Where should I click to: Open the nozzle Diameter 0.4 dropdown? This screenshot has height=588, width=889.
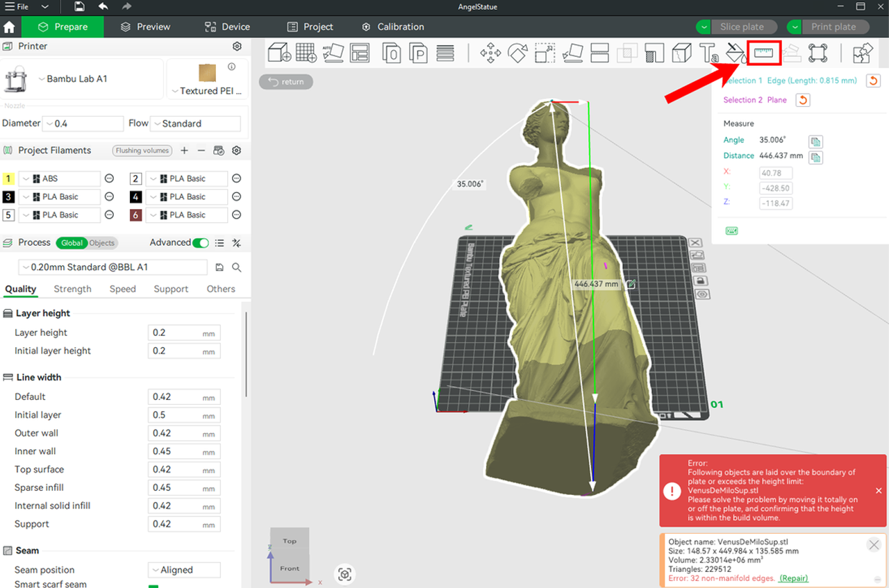pyautogui.click(x=83, y=124)
